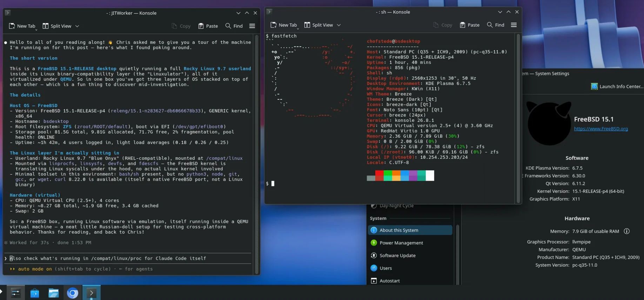Click Launch Info Center button
The height and width of the screenshot is (300, 644).
[617, 86]
